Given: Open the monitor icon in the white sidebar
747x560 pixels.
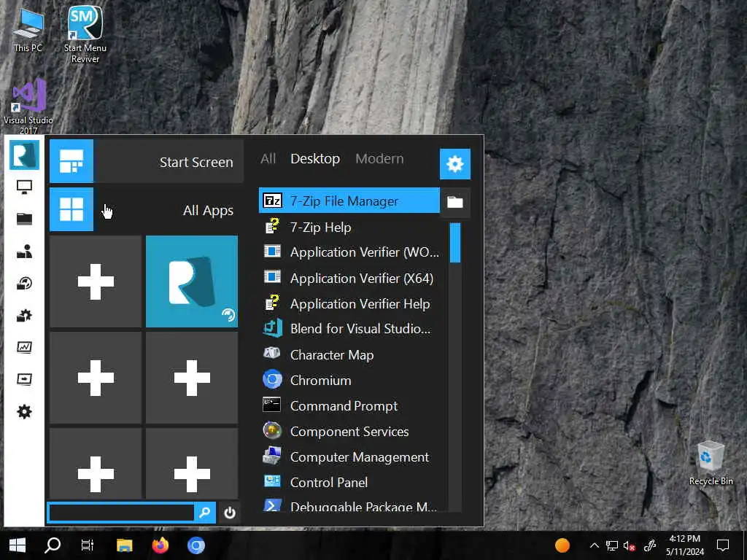Looking at the screenshot, I should pyautogui.click(x=24, y=187).
